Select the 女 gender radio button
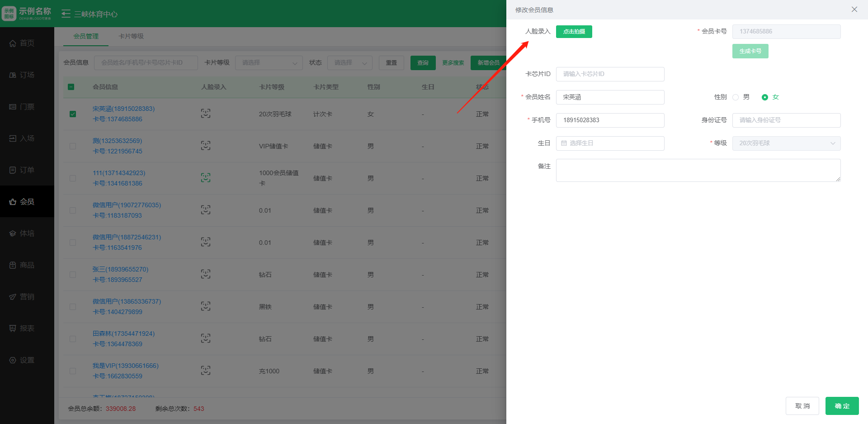The width and height of the screenshot is (868, 424). pyautogui.click(x=765, y=97)
